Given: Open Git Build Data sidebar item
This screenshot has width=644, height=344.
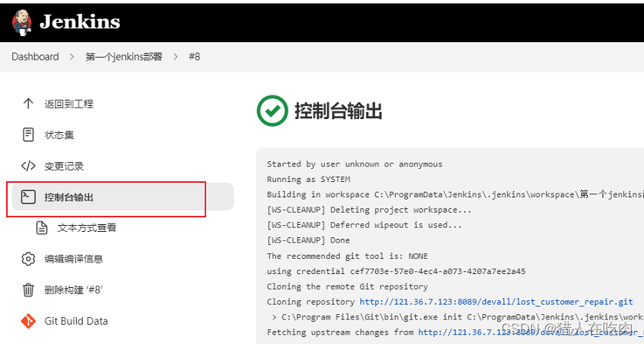Looking at the screenshot, I should [x=76, y=321].
